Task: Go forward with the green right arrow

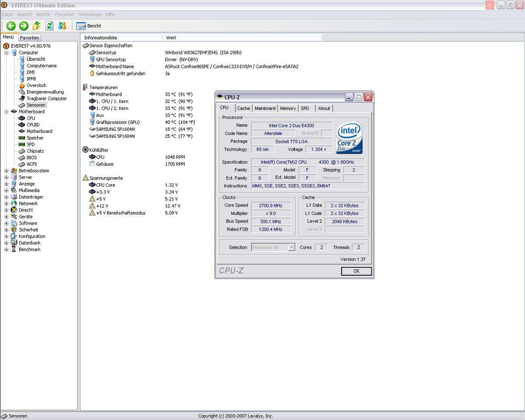Action: [24, 26]
